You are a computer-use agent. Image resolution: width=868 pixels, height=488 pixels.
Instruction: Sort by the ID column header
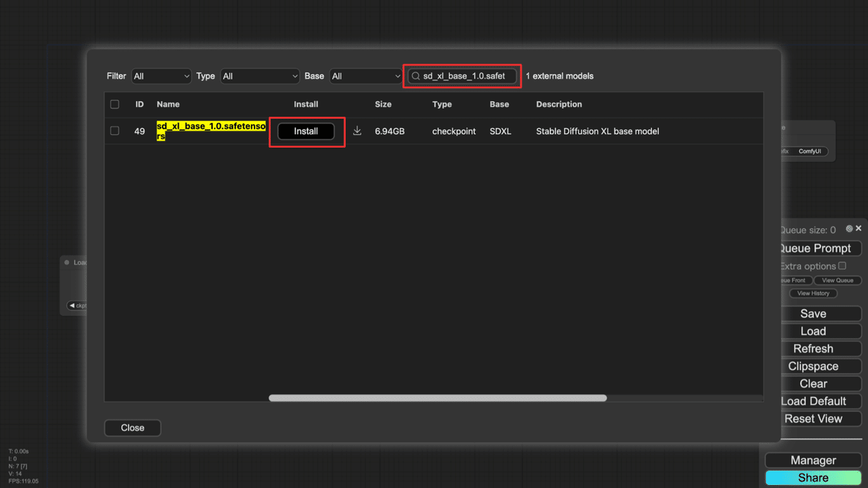(x=140, y=104)
